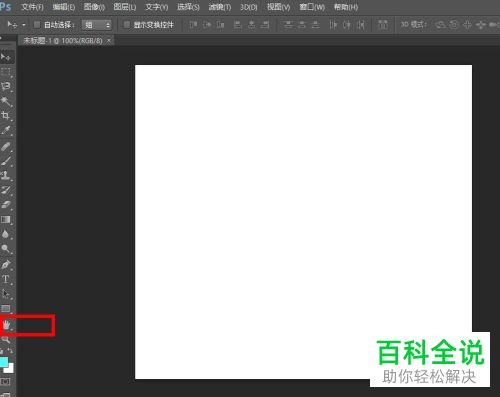
Task: Select the Gradient tool
Action: click(x=6, y=220)
